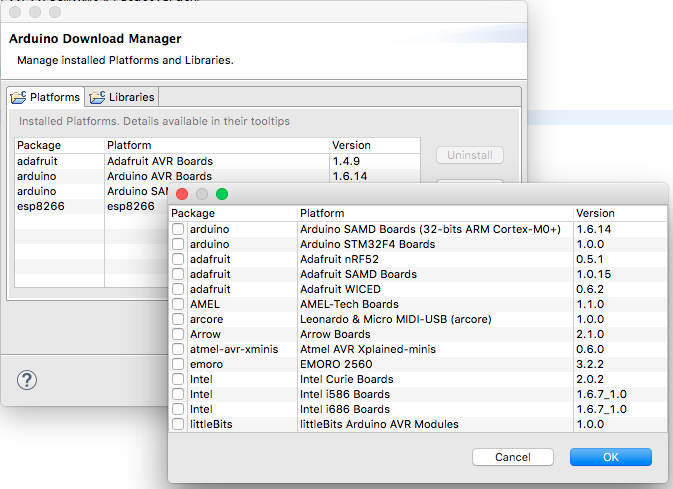673x489 pixels.
Task: Click the 'Arrow' package name
Action: tap(205, 334)
